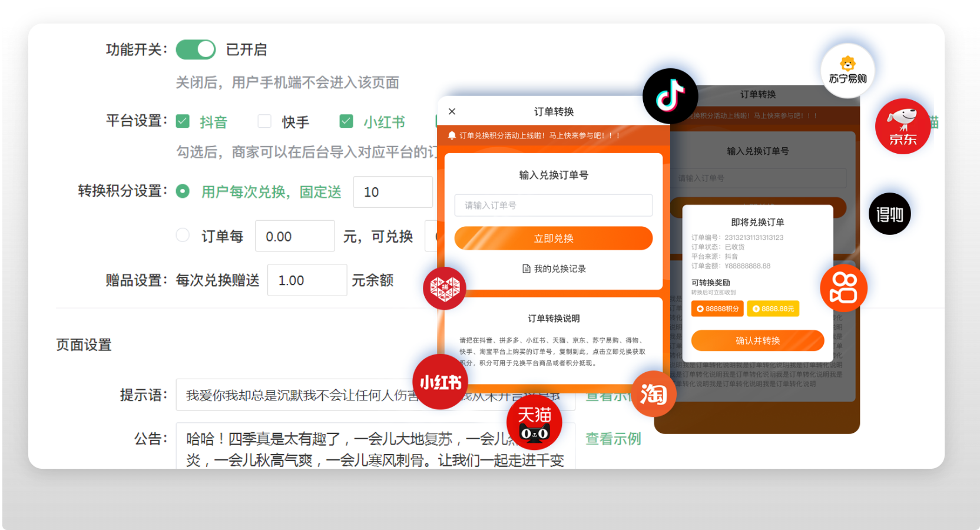Click the Pinduoduo heart logo icon
Image resolution: width=980 pixels, height=530 pixels.
pyautogui.click(x=445, y=289)
